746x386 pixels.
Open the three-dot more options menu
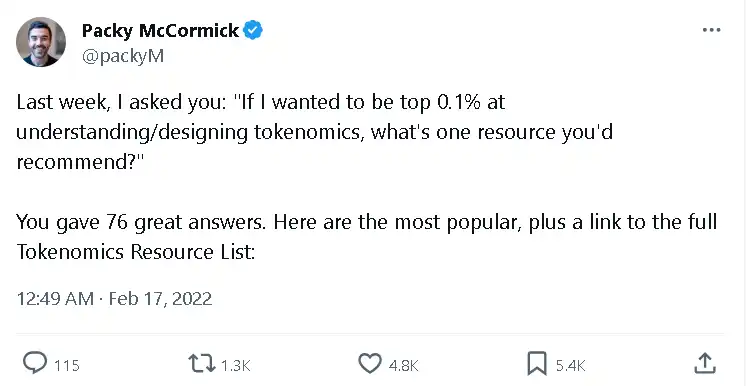coord(711,30)
